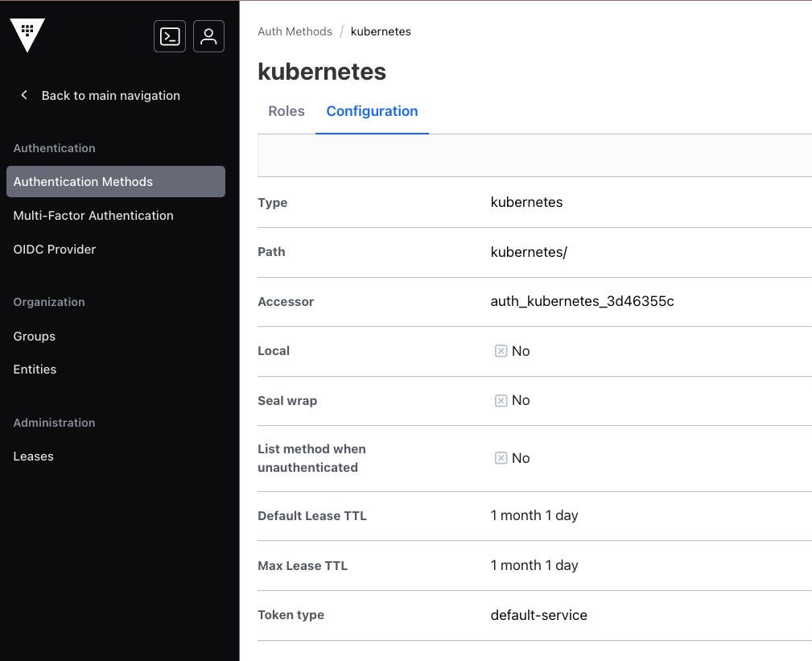Go to Back to main navigation
Screen dimensions: 812x661
110,95
